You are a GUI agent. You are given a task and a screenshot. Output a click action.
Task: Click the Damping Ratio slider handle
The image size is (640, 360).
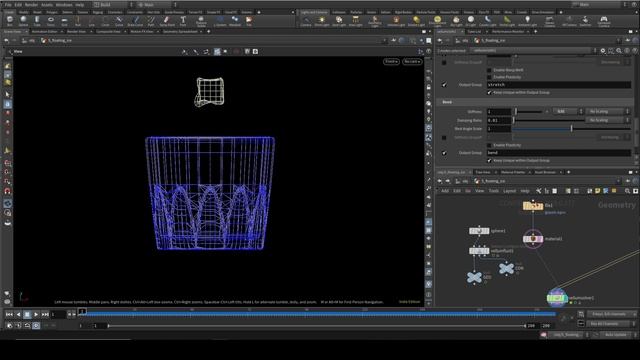pyautogui.click(x=514, y=120)
